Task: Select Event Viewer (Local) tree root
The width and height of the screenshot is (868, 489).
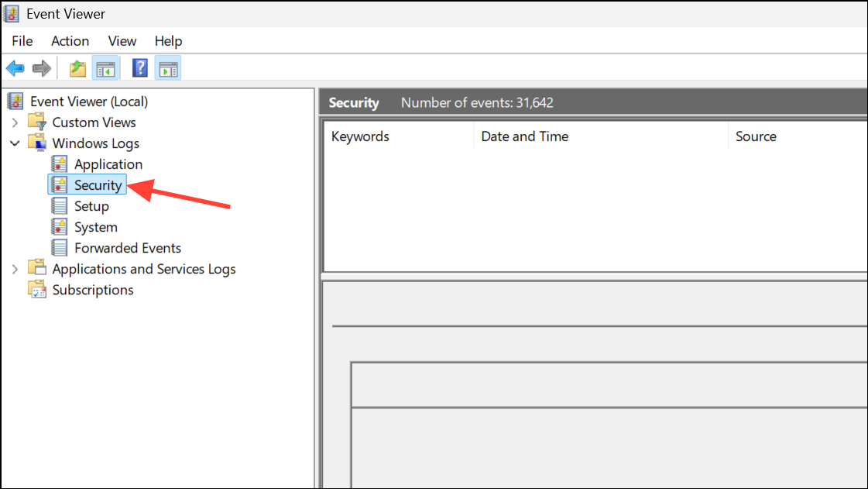Action: (89, 102)
